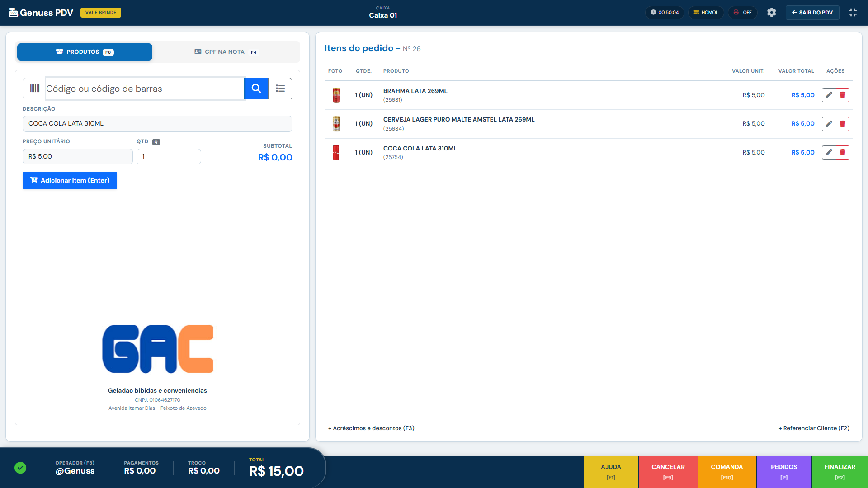Screen dimensions: 868x488
Task: Delete the CERVEJA AMSTEL LATA 269ML item
Action: click(843, 124)
